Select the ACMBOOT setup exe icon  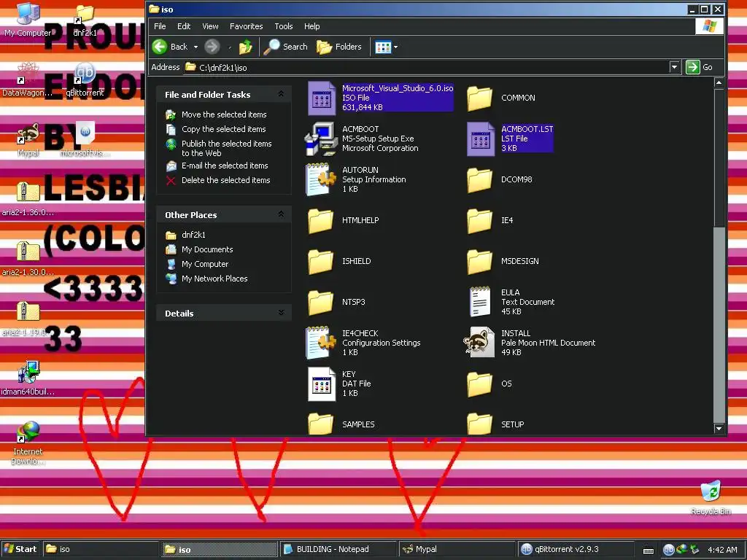[321, 139]
